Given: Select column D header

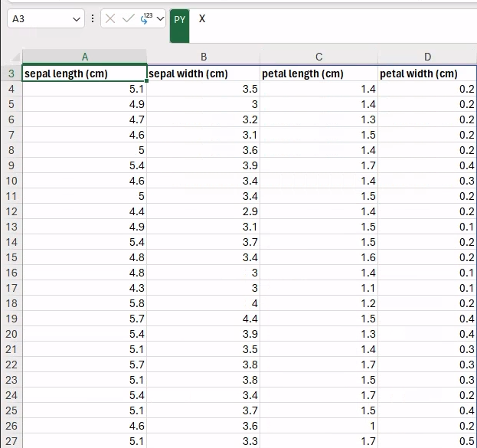Looking at the screenshot, I should coord(427,57).
